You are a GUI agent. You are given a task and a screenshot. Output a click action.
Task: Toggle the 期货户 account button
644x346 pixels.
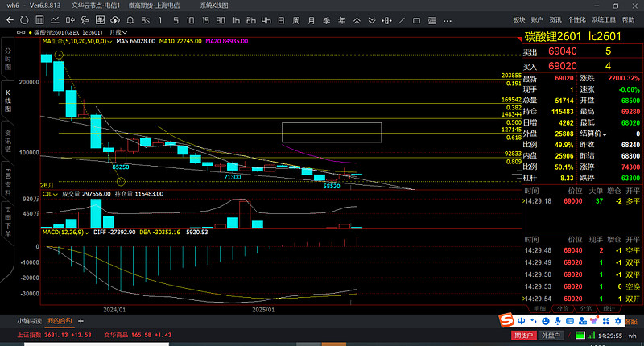(525, 335)
